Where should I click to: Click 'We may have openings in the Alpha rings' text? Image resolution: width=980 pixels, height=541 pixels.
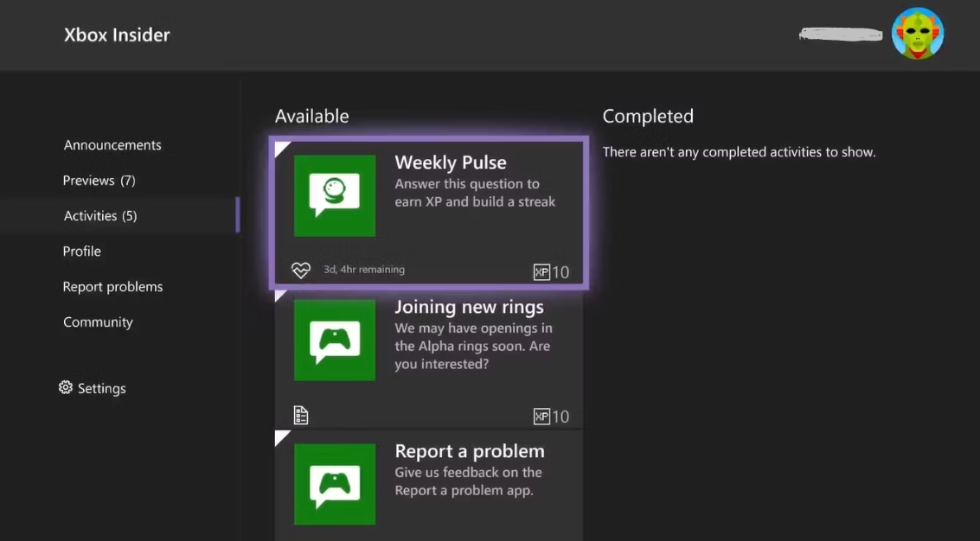coord(474,346)
